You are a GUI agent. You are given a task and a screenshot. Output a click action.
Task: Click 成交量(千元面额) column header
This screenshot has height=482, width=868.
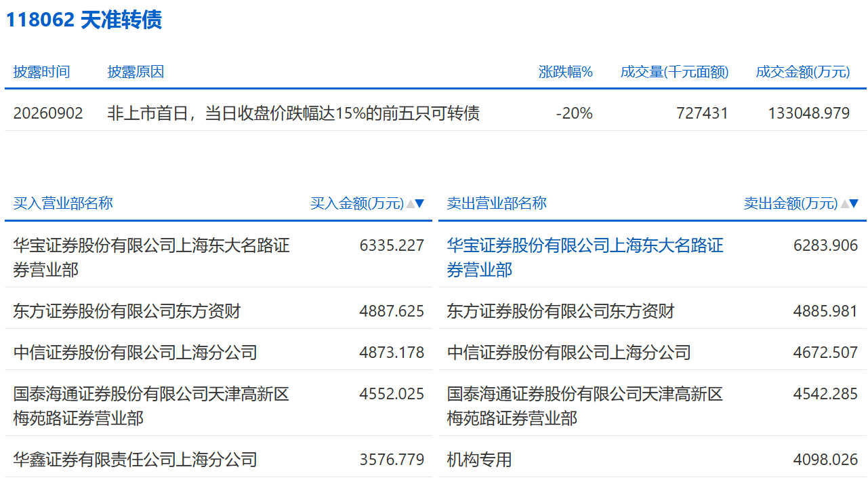[675, 72]
